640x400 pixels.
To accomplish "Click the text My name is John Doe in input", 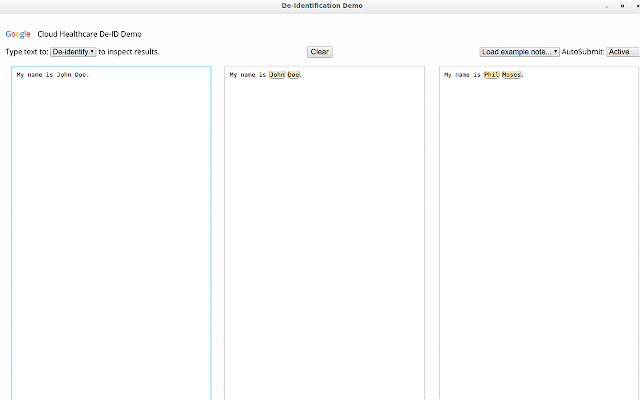I will (53, 75).
